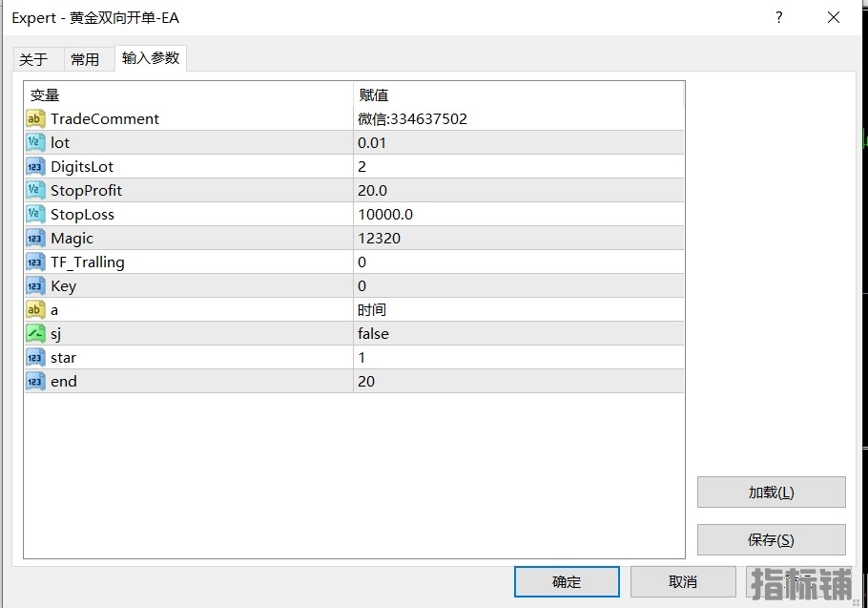The height and width of the screenshot is (608, 868).
Task: Click the integer icon beside end
Action: tap(35, 381)
